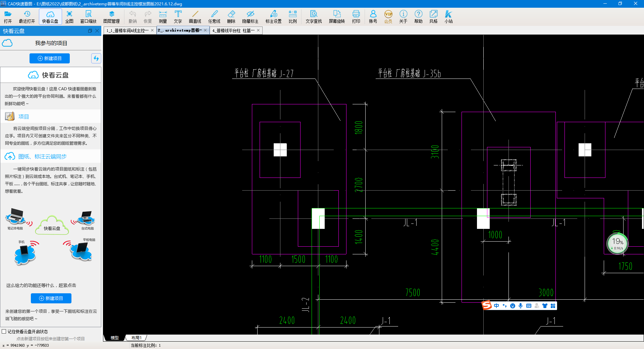Switch to tab 1_1_普棒车间A线主控

(x=127, y=31)
